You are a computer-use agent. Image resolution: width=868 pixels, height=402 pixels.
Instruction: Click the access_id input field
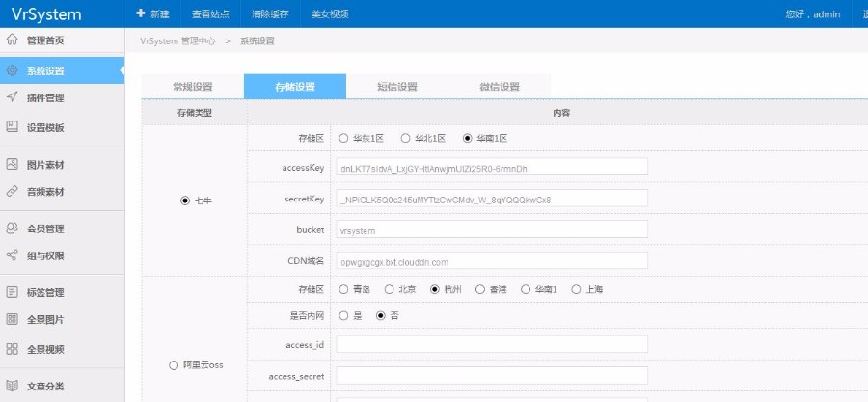click(492, 344)
